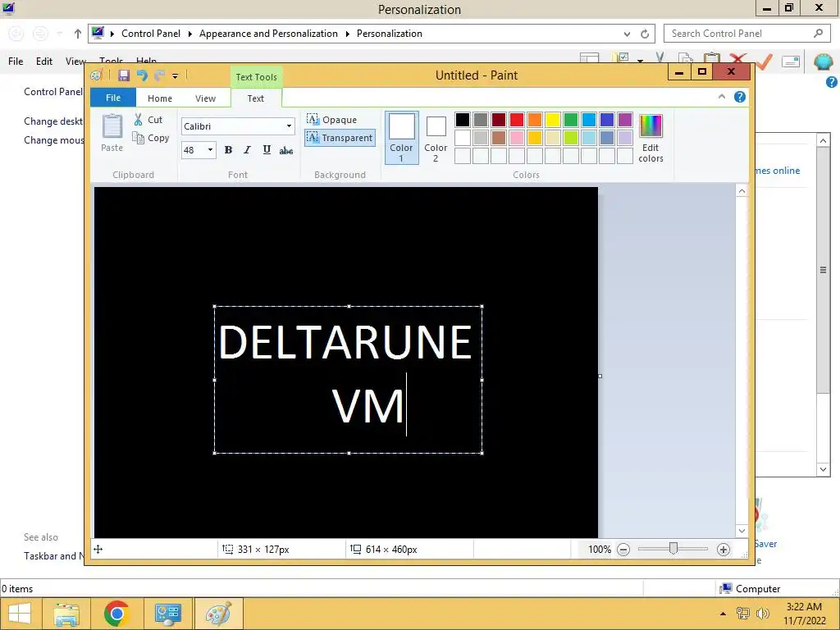Pick the purple color swatch
Image resolution: width=840 pixels, height=630 pixels.
(x=624, y=120)
